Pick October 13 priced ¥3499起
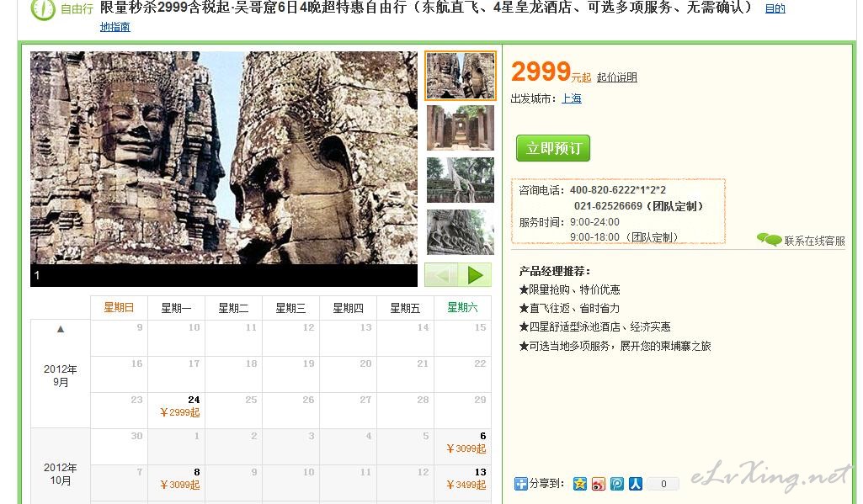The height and width of the screenshot is (504, 863). pos(462,482)
